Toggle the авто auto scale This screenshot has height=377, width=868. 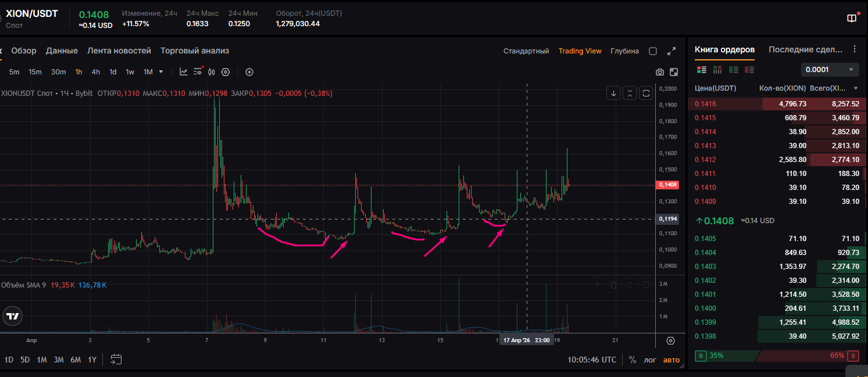pyautogui.click(x=671, y=360)
